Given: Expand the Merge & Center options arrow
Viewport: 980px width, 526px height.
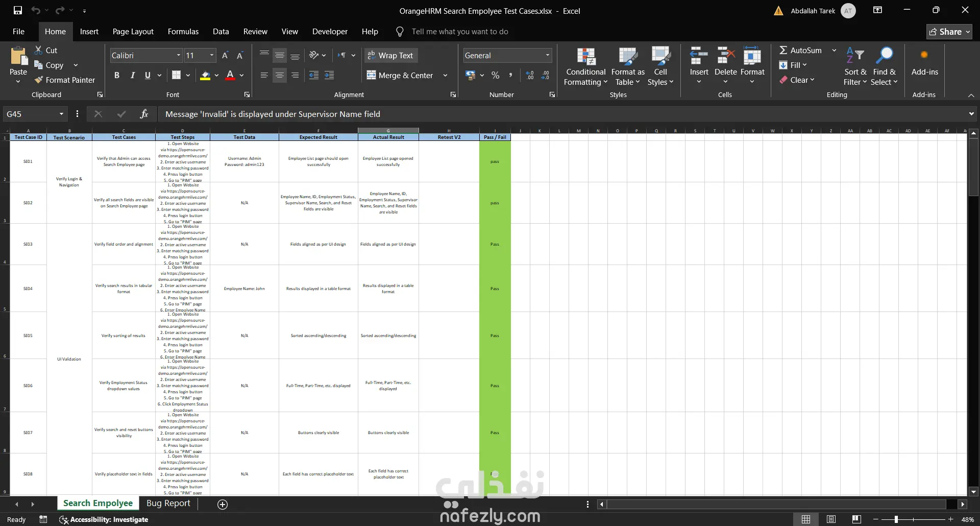Looking at the screenshot, I should (x=445, y=75).
